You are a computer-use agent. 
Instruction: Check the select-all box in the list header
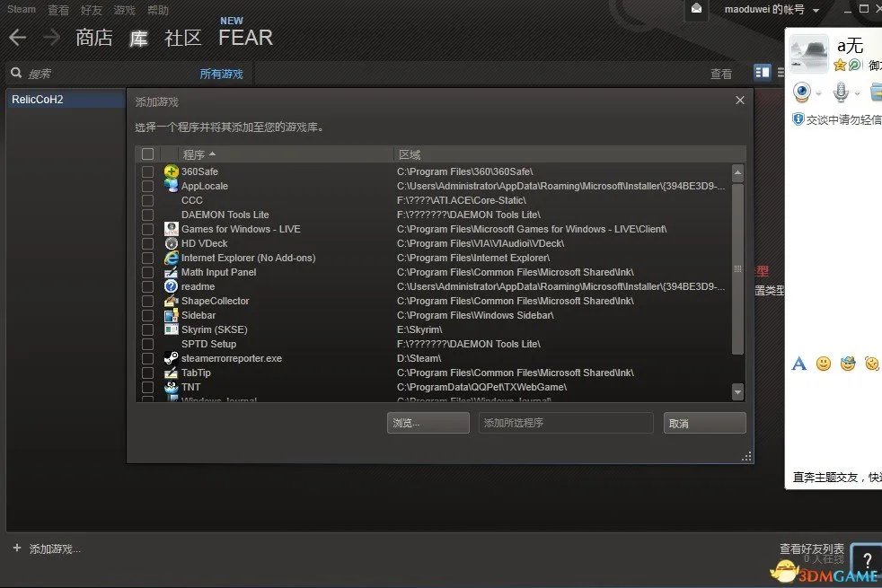coord(147,154)
